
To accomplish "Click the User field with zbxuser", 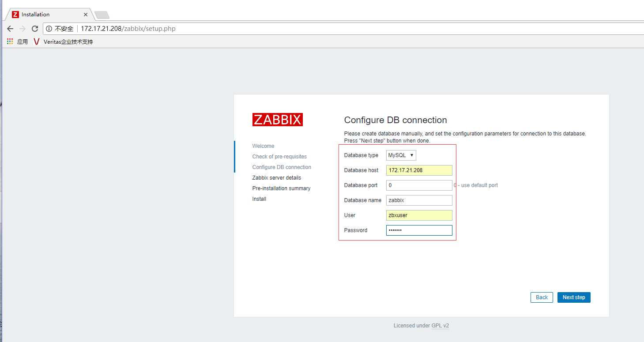I will click(x=419, y=215).
